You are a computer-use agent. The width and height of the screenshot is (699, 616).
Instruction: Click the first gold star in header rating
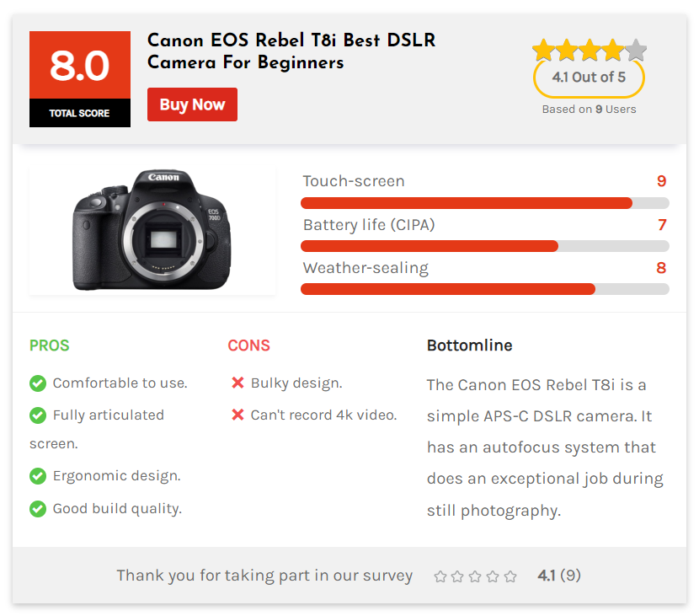[544, 51]
